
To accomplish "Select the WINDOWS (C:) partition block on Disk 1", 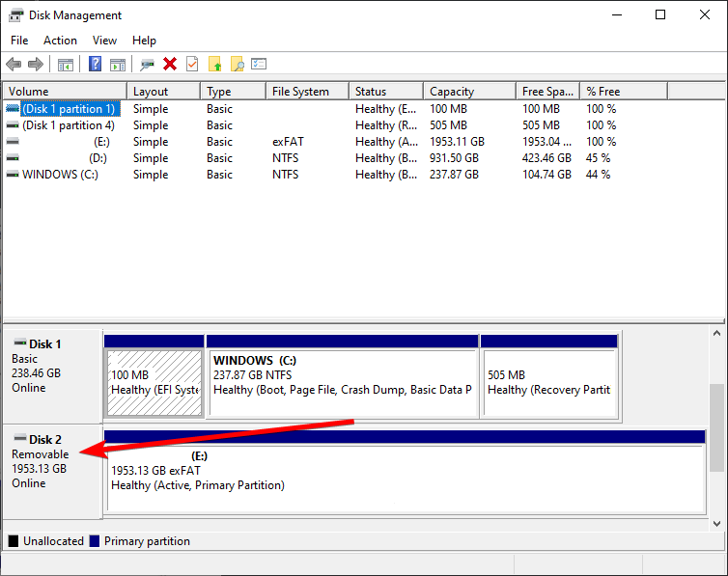I will tap(342, 376).
